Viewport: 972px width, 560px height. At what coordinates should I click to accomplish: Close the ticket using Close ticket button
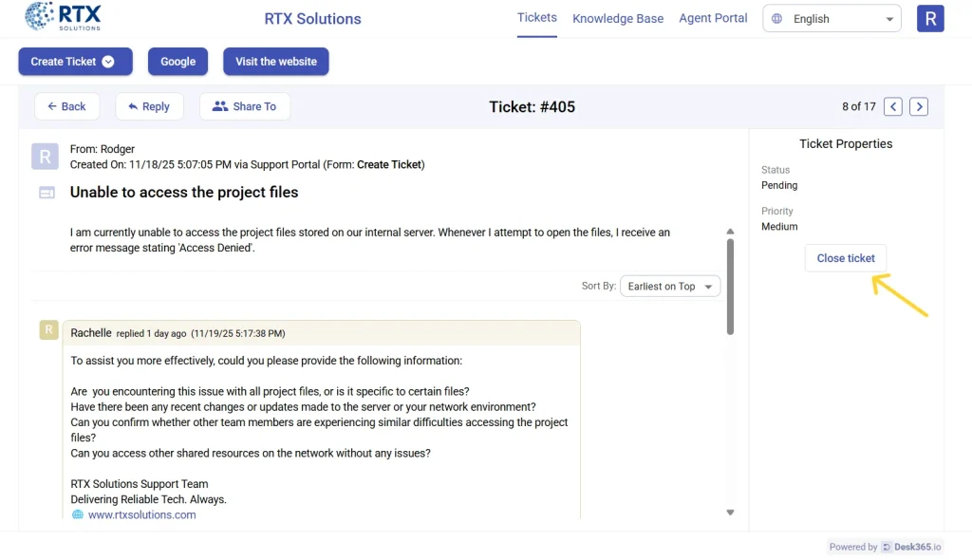click(x=845, y=257)
